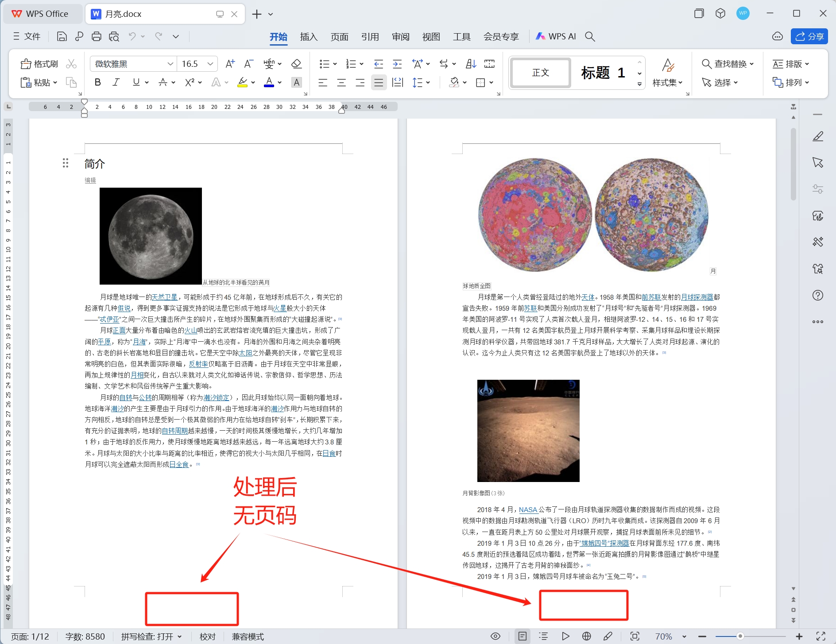Click the 分享 share button
The width and height of the screenshot is (836, 644).
click(x=809, y=36)
